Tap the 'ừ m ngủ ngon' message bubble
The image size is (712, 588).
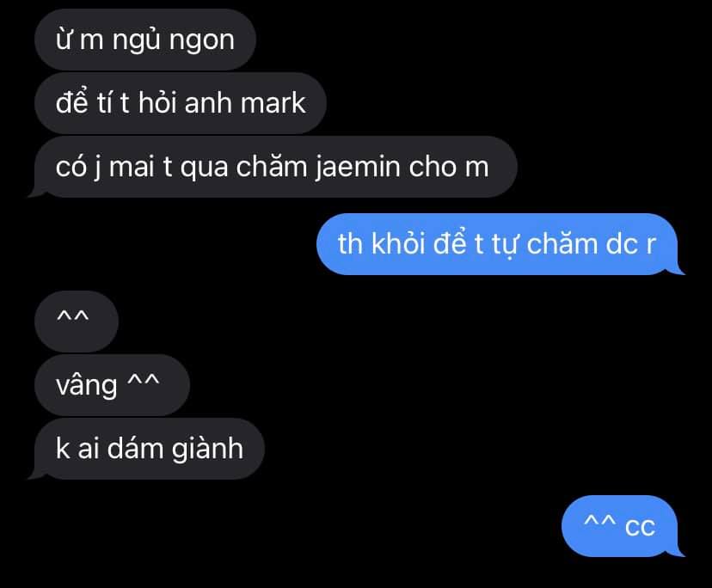(x=144, y=40)
